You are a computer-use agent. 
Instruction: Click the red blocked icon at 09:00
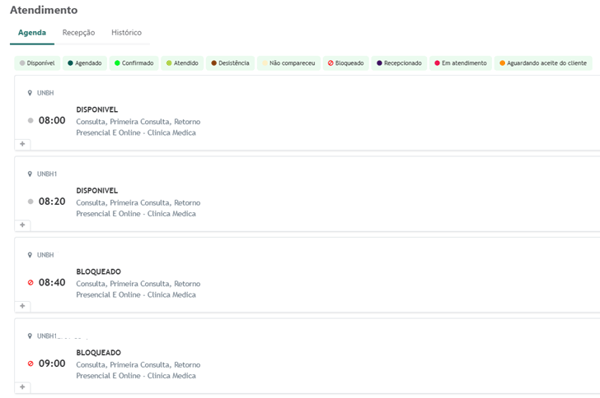(x=31, y=364)
